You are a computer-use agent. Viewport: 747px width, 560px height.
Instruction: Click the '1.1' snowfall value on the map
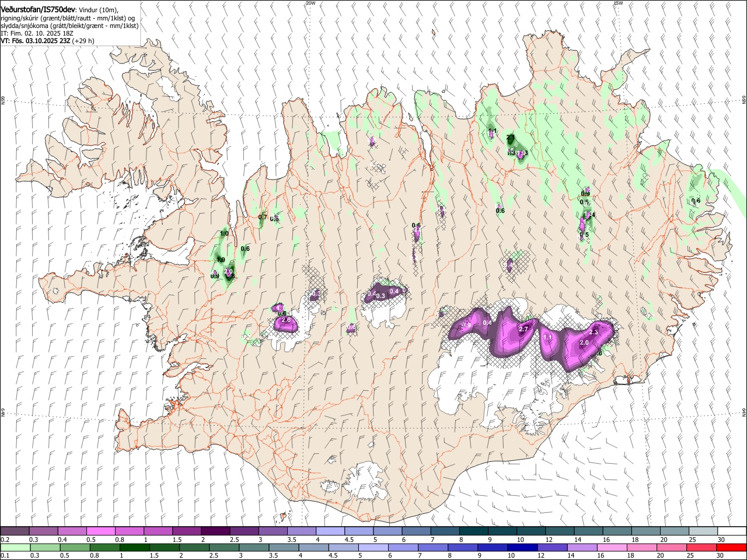click(x=547, y=338)
